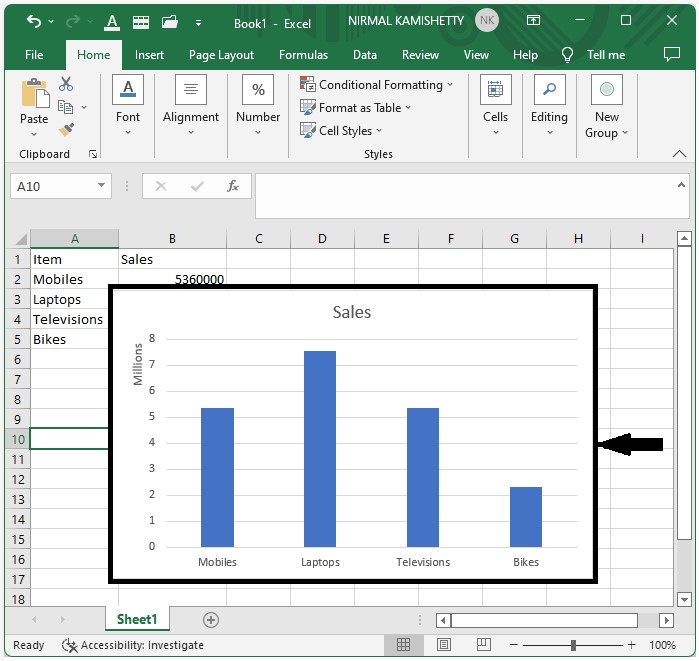This screenshot has height=661, width=699.
Task: Switch to Page Layout view in status bar
Action: click(x=444, y=645)
